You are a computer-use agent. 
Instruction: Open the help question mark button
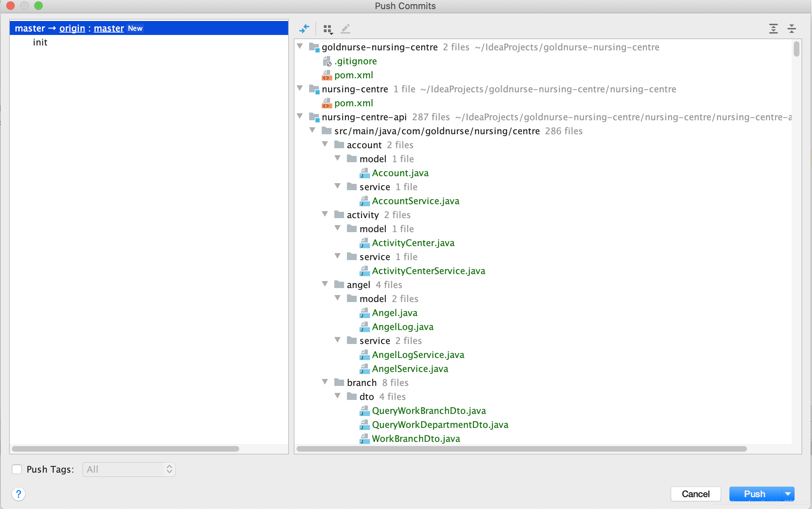click(19, 494)
